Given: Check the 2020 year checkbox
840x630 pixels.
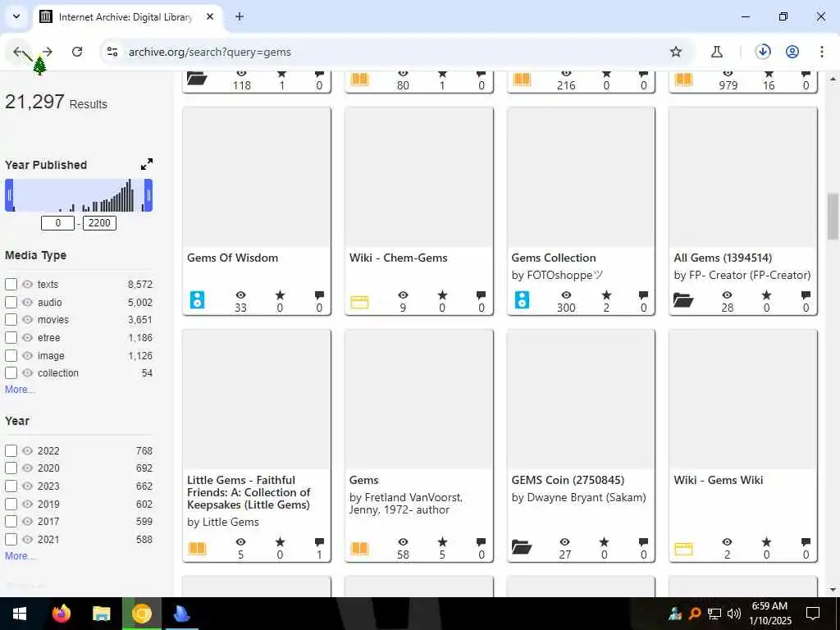Looking at the screenshot, I should coord(11,468).
